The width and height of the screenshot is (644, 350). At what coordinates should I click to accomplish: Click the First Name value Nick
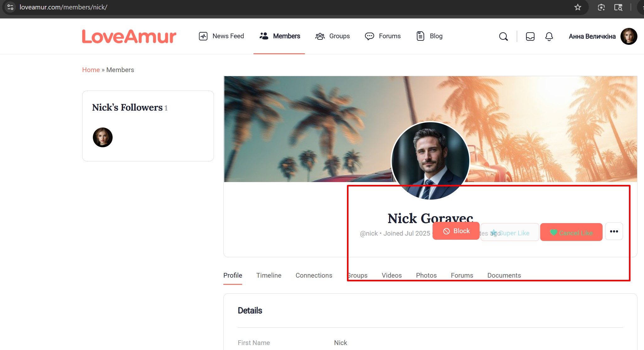click(340, 343)
